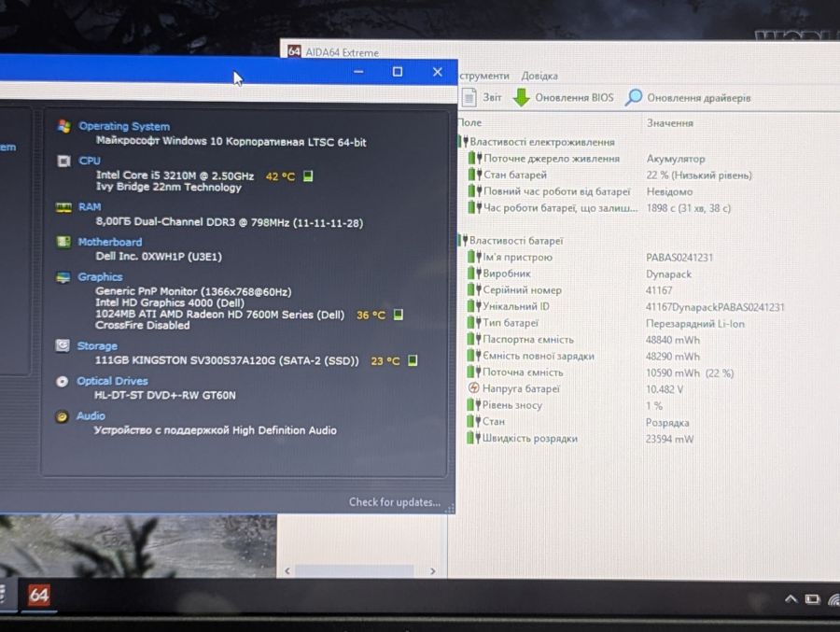Click the Motherboard board icon

pos(63,242)
